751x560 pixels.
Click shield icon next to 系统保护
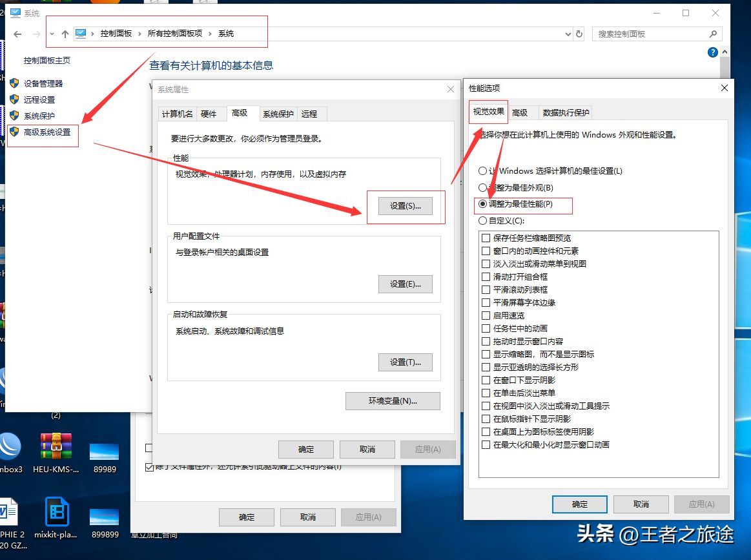pos(14,116)
